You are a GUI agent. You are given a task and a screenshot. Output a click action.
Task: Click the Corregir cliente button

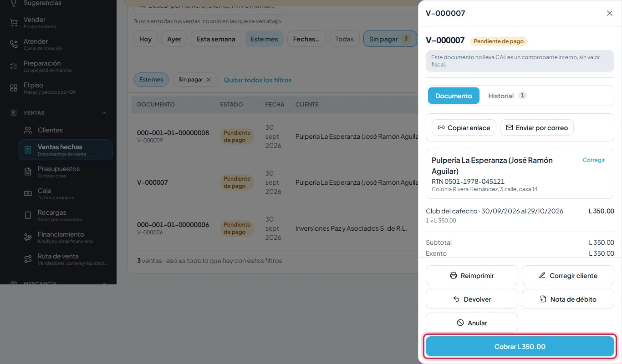pyautogui.click(x=568, y=275)
